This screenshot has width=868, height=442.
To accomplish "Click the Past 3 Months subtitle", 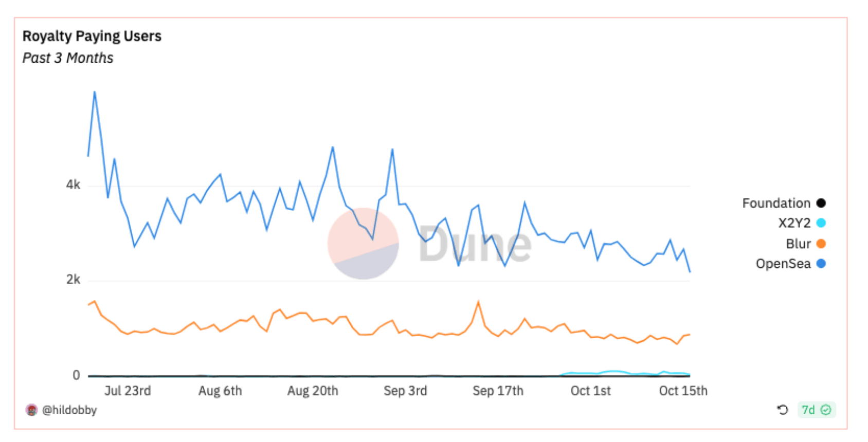I will pos(68,58).
